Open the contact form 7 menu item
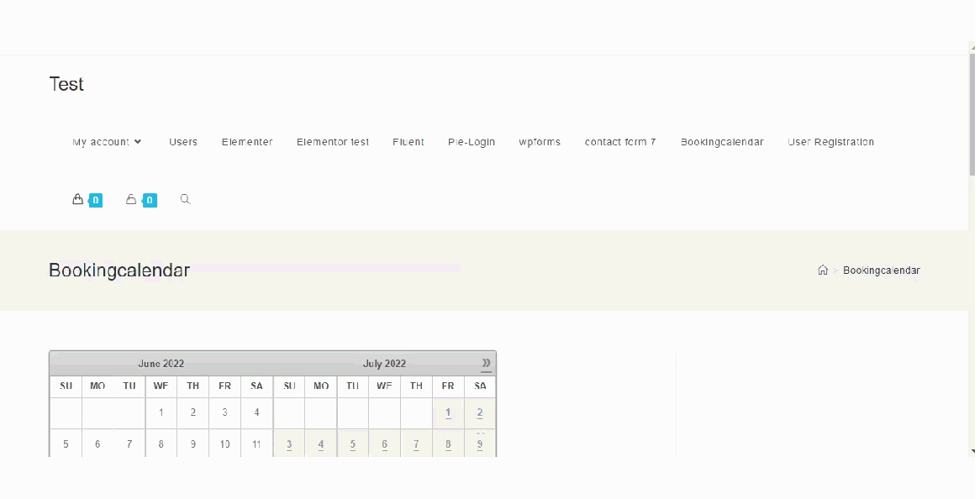This screenshot has width=980, height=499. (x=620, y=142)
